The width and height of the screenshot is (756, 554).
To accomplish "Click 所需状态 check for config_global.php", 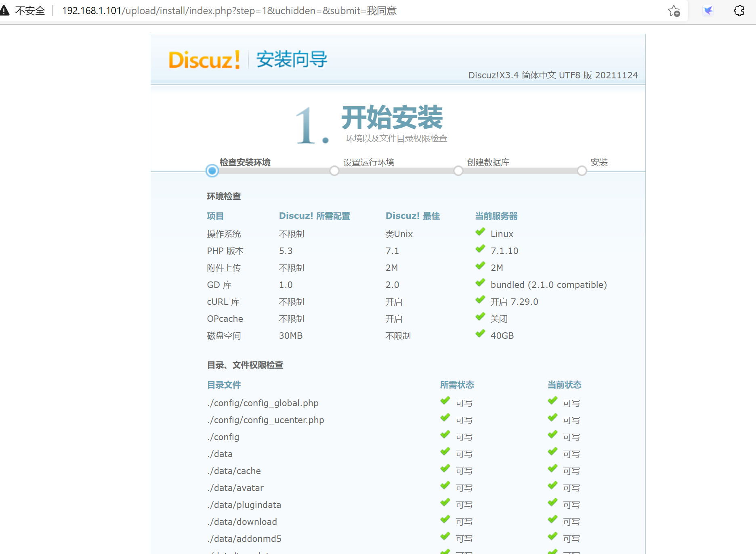I will [x=445, y=401].
